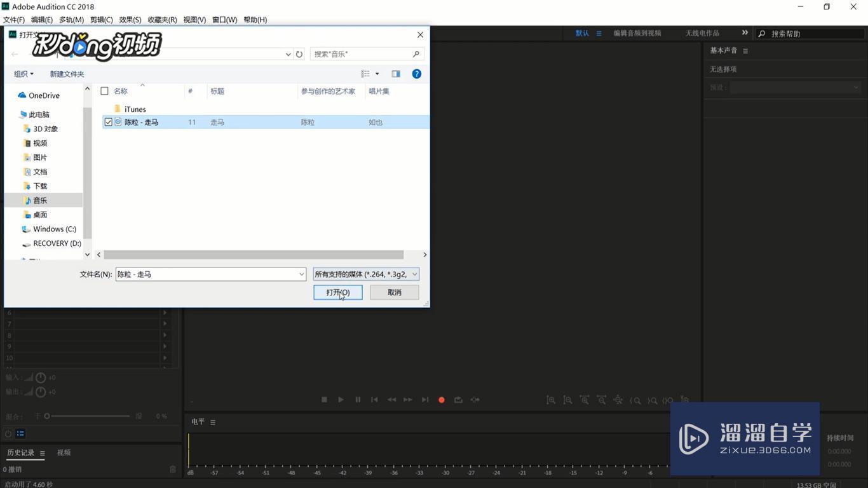Open the 电平 panel menu icon
The image size is (868, 488).
click(213, 422)
